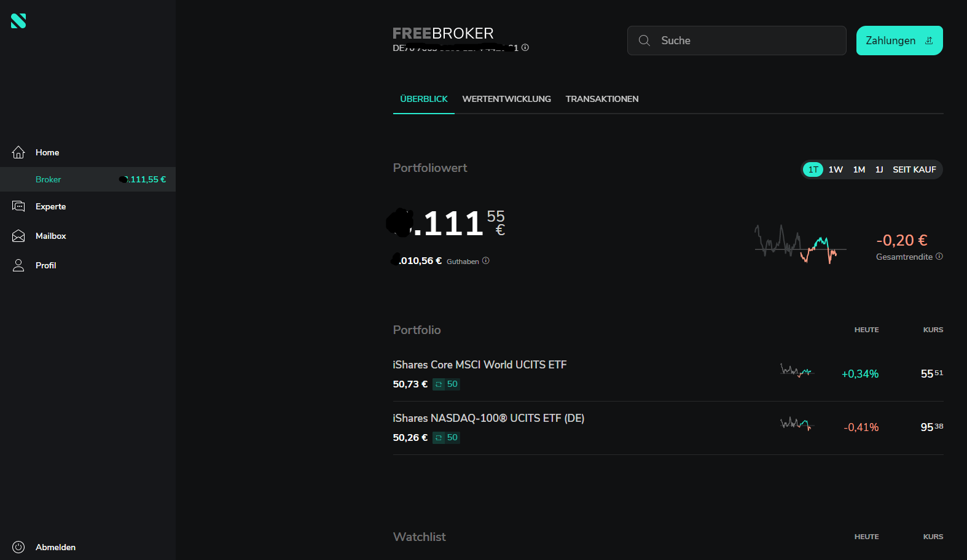
Task: Click the info icon next to Guthaben
Action: [485, 261]
